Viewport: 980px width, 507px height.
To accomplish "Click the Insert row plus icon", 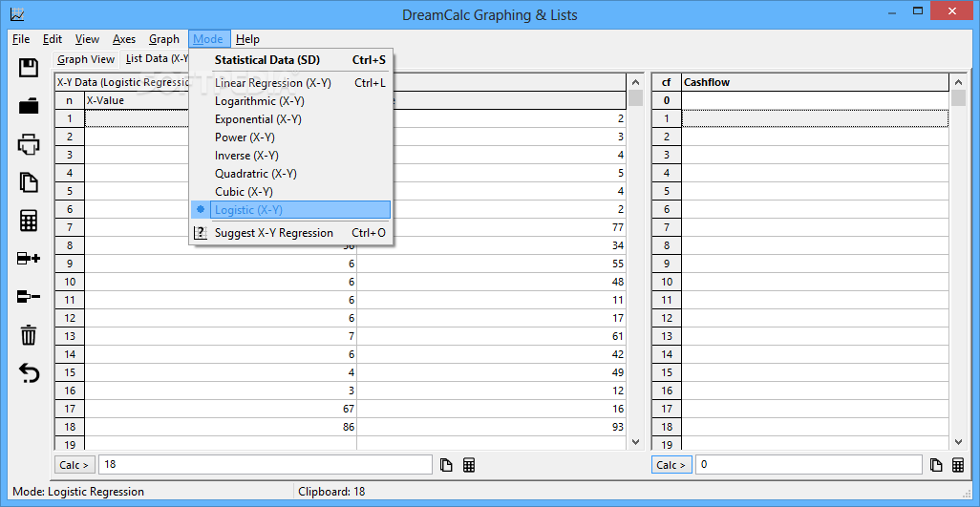I will point(29,259).
